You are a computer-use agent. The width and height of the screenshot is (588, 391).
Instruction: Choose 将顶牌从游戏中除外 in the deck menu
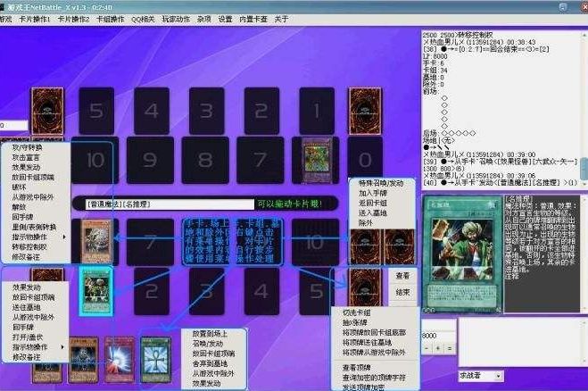click(x=375, y=353)
